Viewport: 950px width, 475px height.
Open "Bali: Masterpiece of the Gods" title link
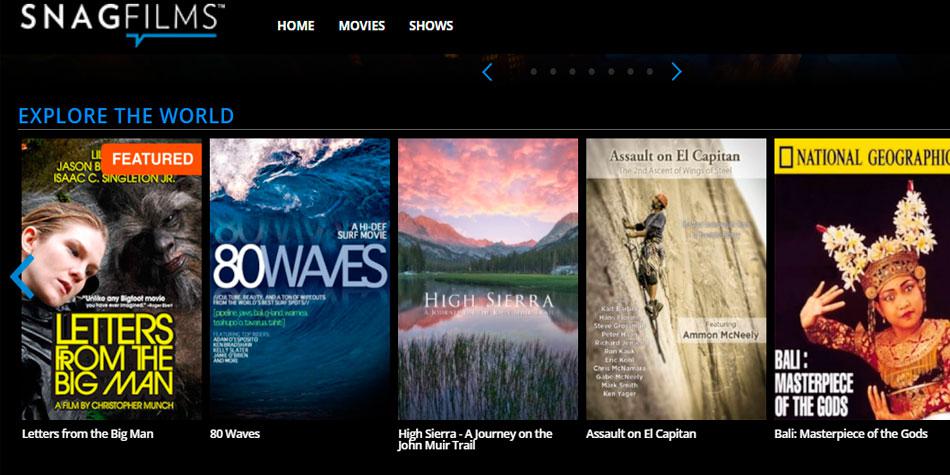(850, 434)
